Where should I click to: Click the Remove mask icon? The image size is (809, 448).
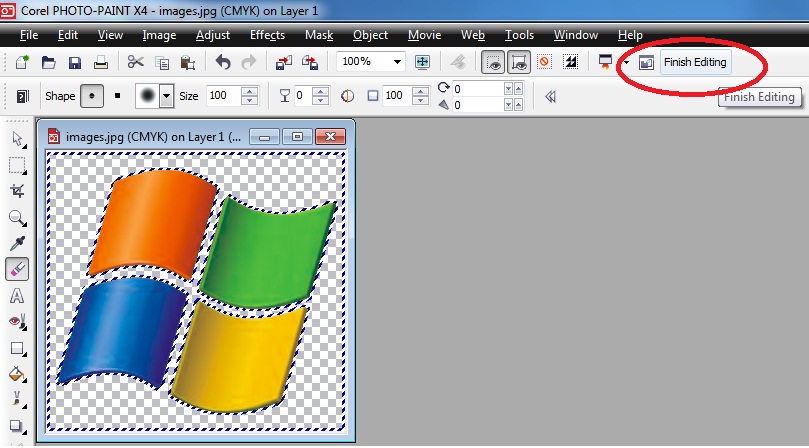544,62
